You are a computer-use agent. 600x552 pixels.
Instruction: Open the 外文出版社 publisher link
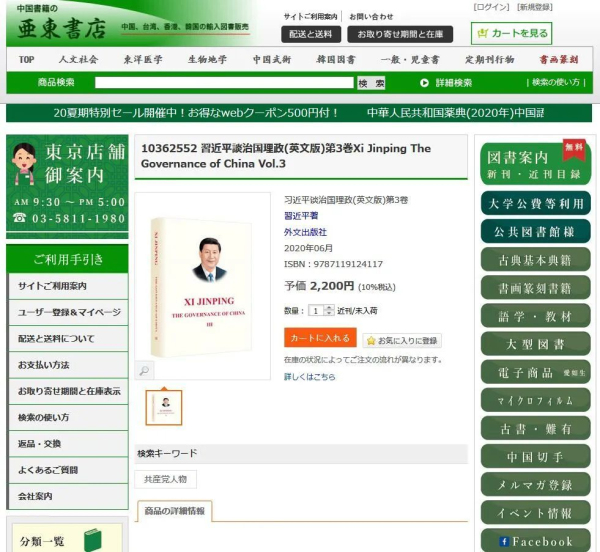(x=305, y=232)
